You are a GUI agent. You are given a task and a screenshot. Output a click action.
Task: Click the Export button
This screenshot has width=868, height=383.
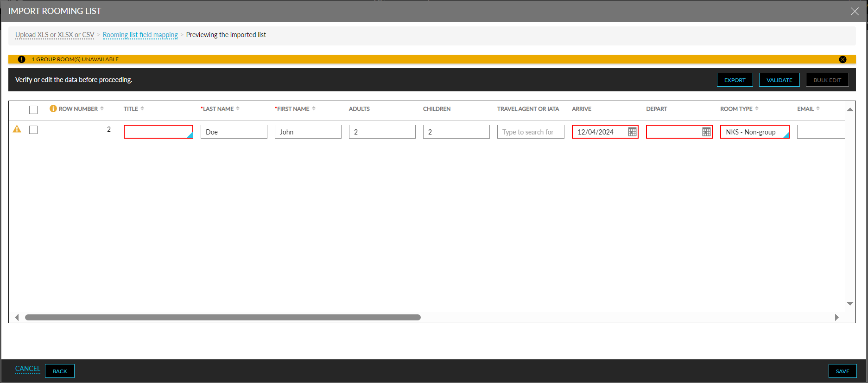click(735, 80)
